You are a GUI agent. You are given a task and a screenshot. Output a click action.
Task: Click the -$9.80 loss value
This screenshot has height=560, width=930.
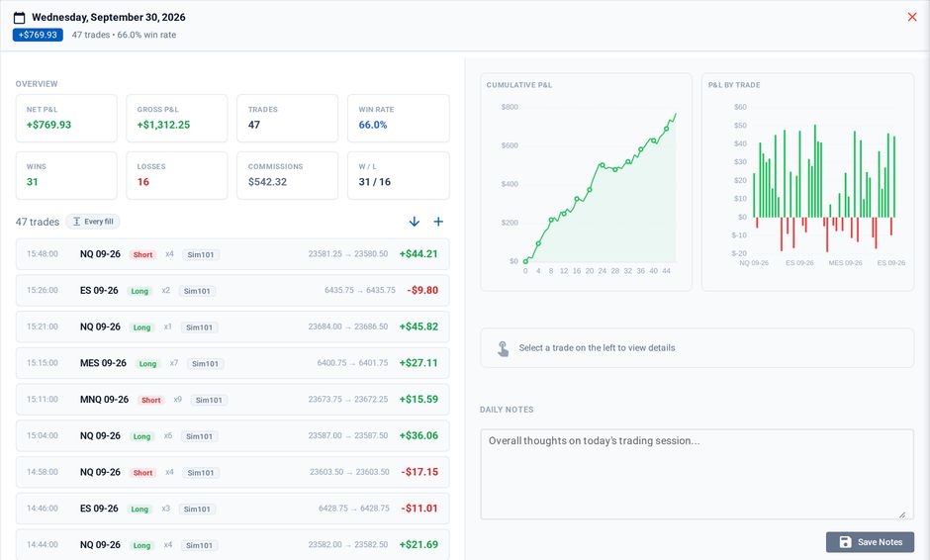tap(422, 290)
